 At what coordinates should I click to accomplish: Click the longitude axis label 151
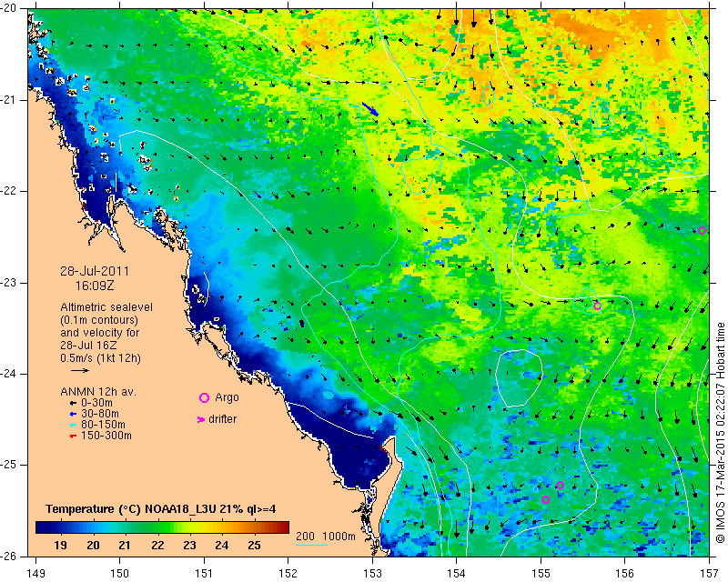(204, 574)
